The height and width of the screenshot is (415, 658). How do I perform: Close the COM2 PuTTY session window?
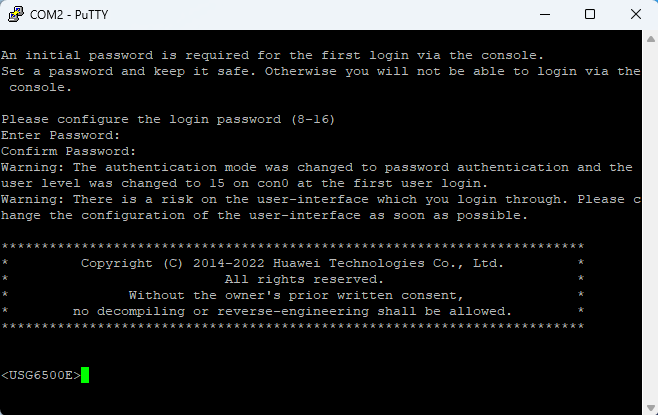(x=635, y=14)
